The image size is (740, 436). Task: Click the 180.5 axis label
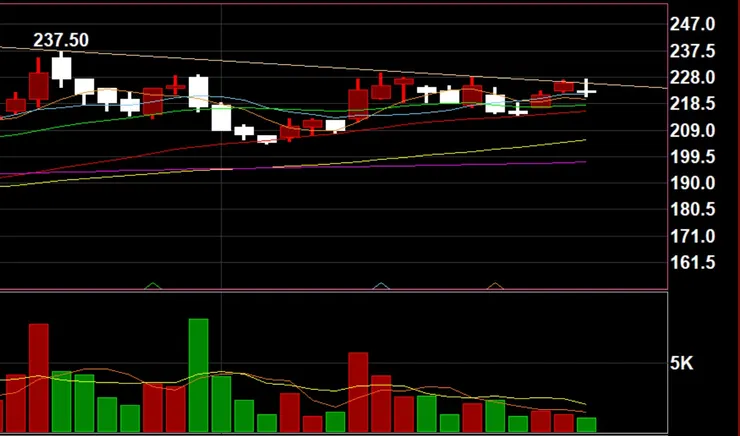point(692,210)
